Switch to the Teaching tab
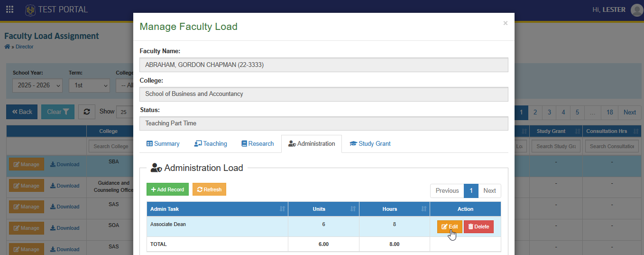Viewport: 644px width, 255px height. pyautogui.click(x=211, y=143)
